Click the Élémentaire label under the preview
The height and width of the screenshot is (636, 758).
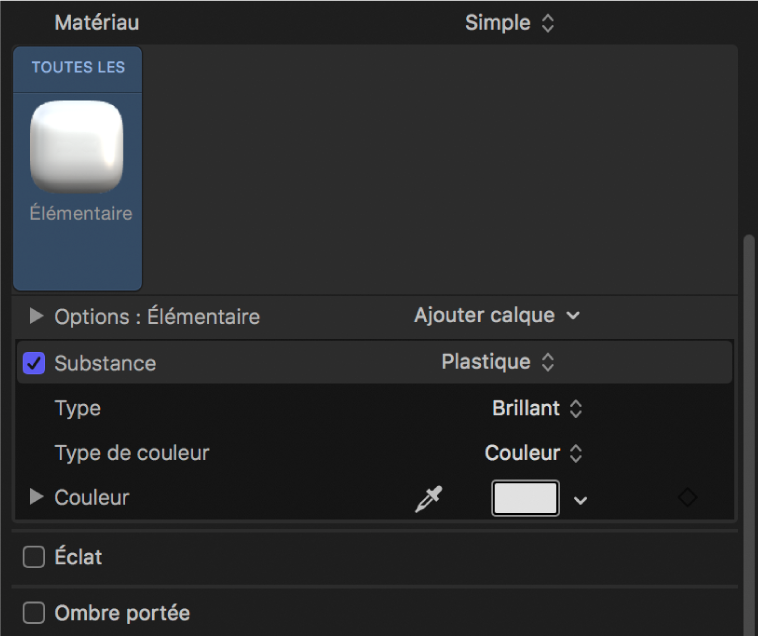pyautogui.click(x=78, y=213)
